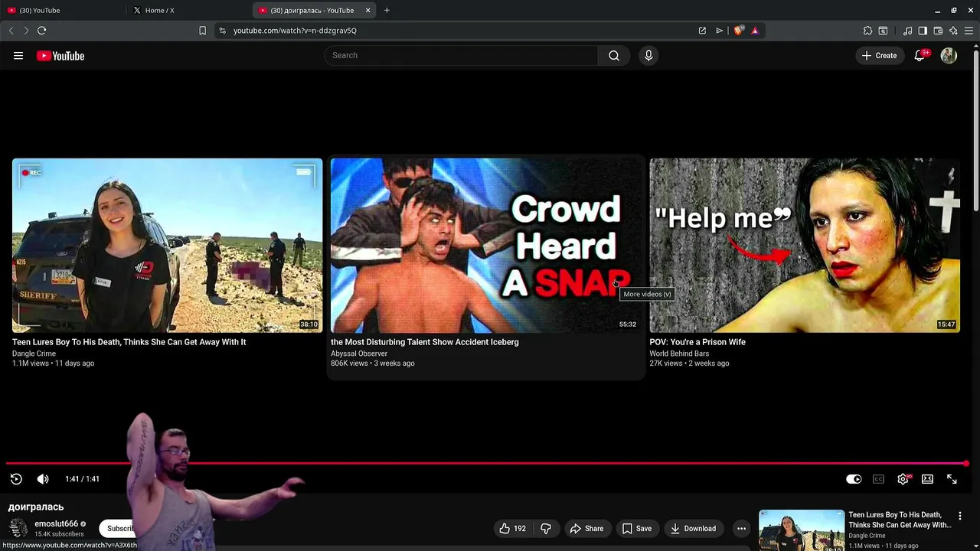Dislike the video
This screenshot has height=551, width=980.
[546, 529]
